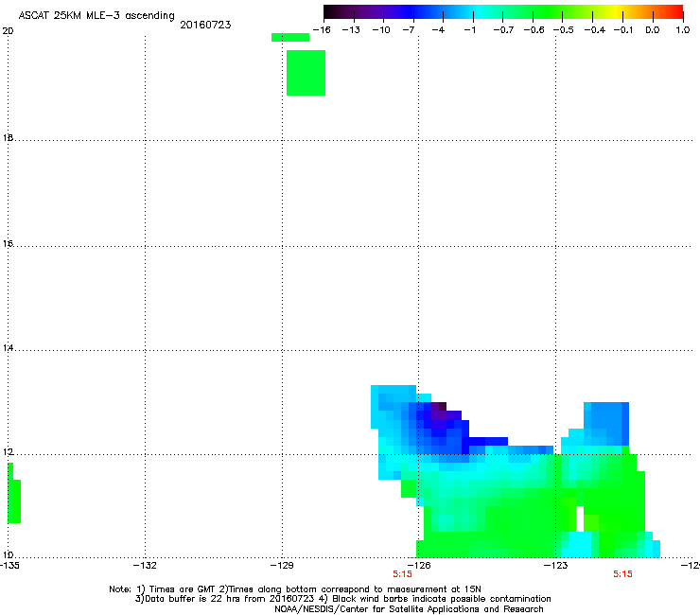This screenshot has width=700, height=615.
Task: Click the -0.4 color scale label
Action: pos(595,30)
